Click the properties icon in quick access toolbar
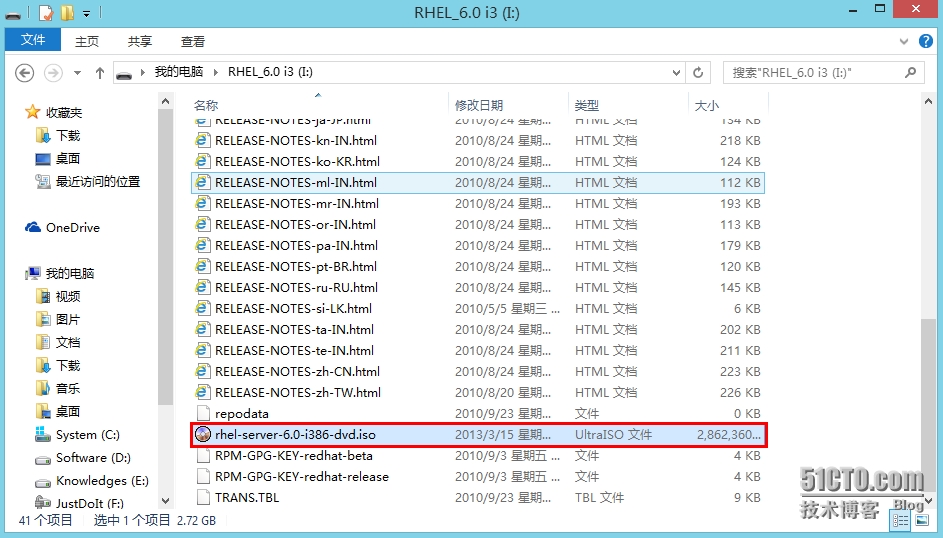Image resolution: width=943 pixels, height=538 pixels. click(47, 12)
